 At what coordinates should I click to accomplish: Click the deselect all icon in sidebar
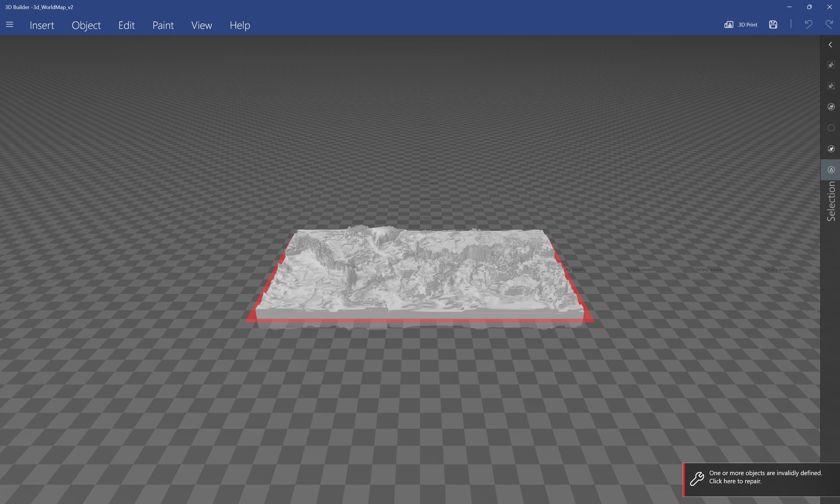coord(831,86)
